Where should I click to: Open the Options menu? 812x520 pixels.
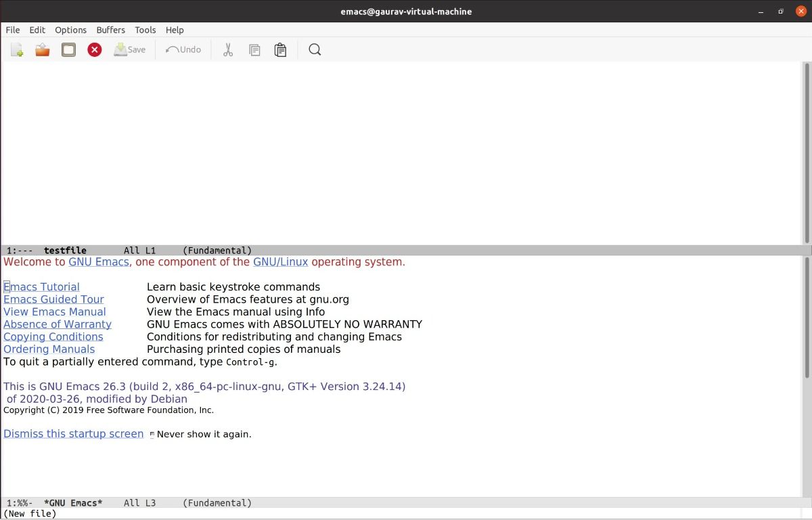[x=70, y=30]
